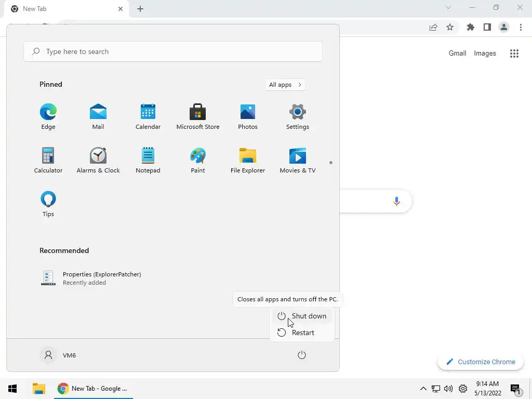Viewport: 532px width, 399px height.
Task: Open Chrome three-dot menu
Action: (521, 27)
